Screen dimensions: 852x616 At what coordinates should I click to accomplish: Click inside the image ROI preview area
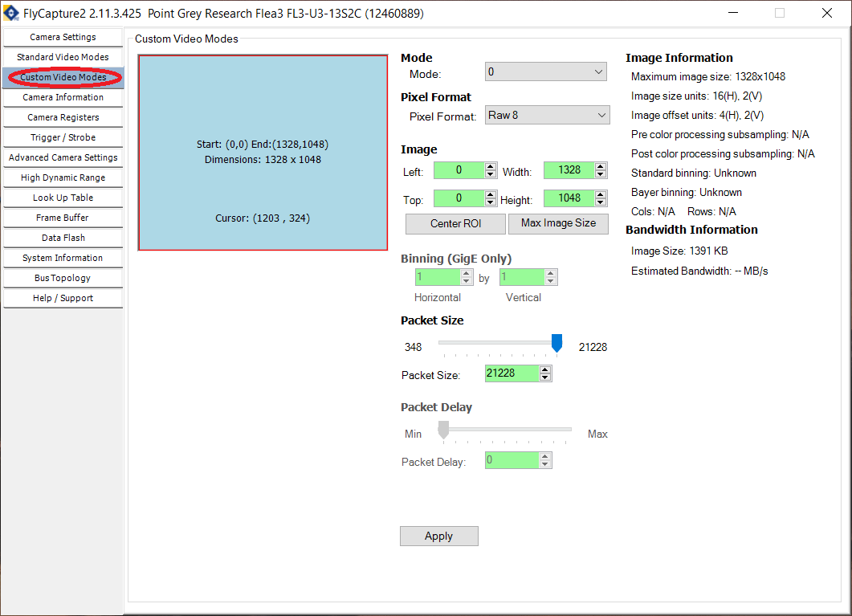[262, 153]
